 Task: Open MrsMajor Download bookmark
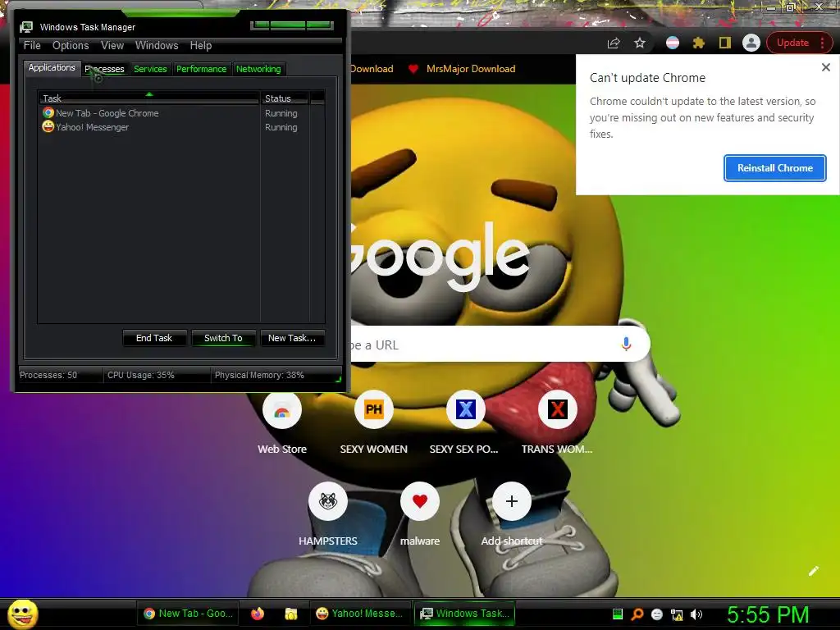click(462, 69)
